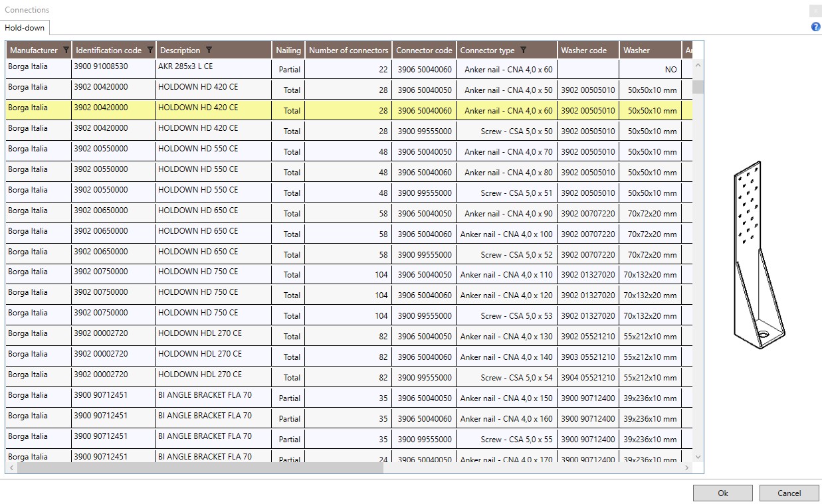Screen dimensions: 822x504
Task: Select the Anker nail - CNA 4,0 x 130 cell
Action: pyautogui.click(x=507, y=336)
